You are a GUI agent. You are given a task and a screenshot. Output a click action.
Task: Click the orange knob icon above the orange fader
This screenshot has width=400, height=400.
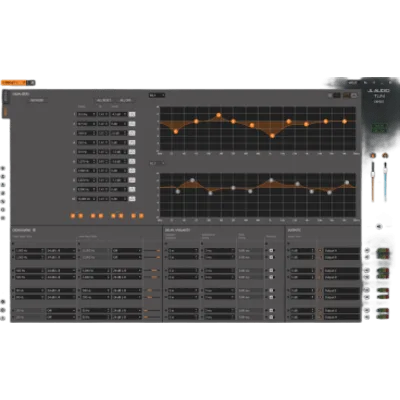[x=373, y=155]
